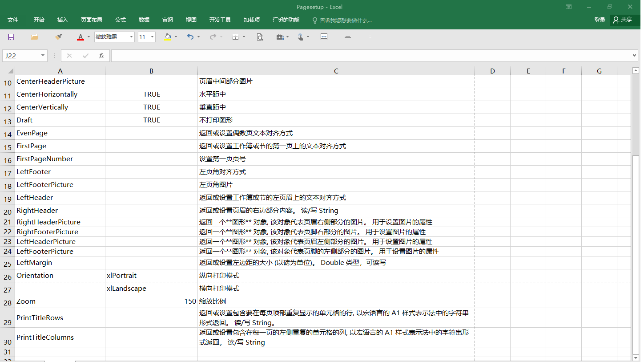Open the 审阅 ribbon tab
Viewport: 644px width, 362px height.
tap(168, 20)
